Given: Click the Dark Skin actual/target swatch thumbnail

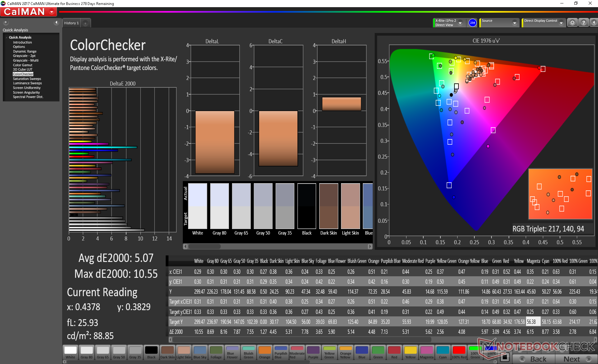Looking at the screenshot, I should tap(329, 206).
